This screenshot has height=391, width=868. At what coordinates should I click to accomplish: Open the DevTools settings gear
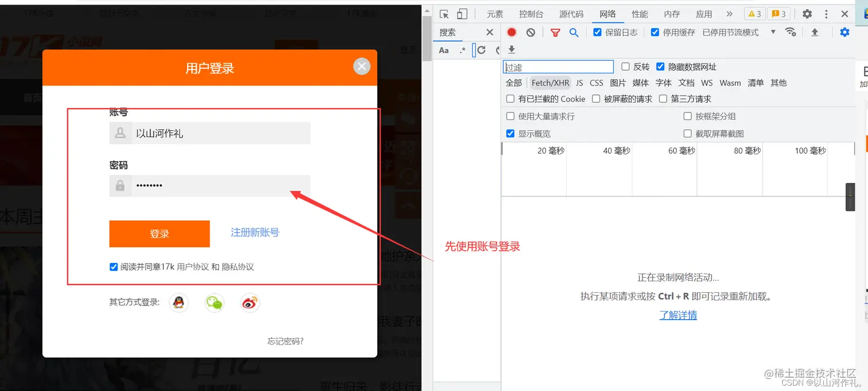click(807, 14)
